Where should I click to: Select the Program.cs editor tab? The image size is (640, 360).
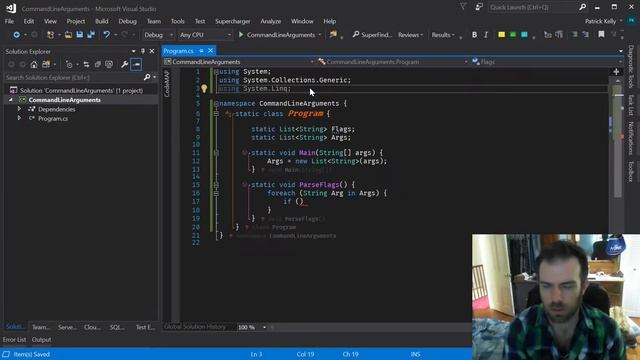click(178, 51)
